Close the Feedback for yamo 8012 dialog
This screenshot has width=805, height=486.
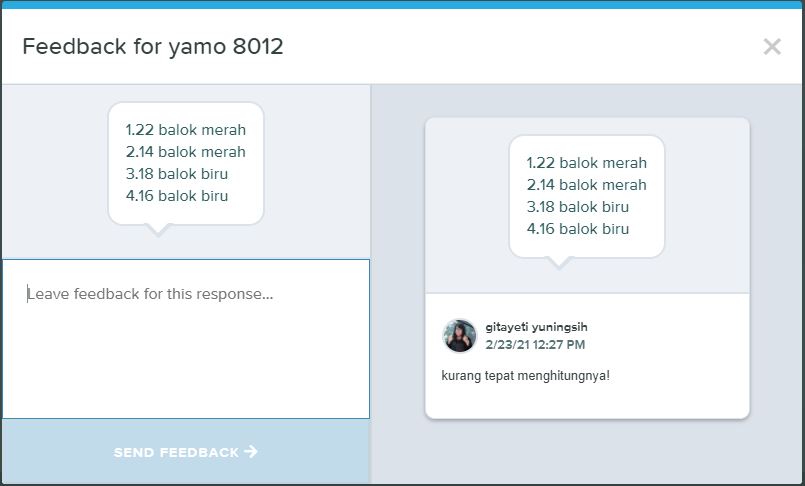(x=772, y=47)
